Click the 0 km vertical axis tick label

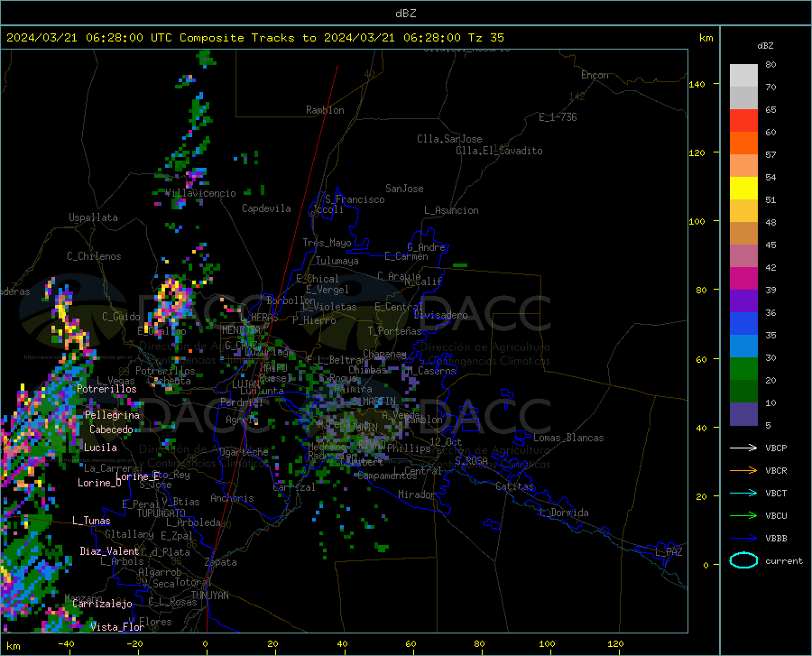(706, 565)
